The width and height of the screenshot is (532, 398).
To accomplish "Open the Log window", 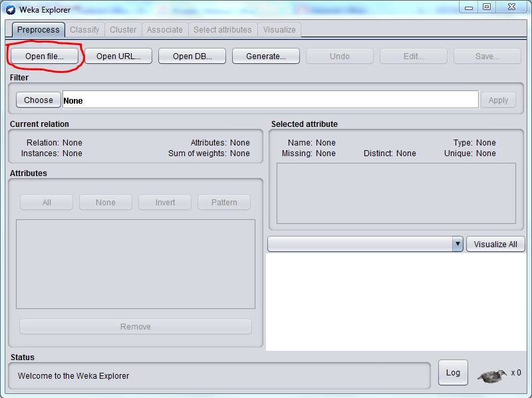I will [x=453, y=373].
